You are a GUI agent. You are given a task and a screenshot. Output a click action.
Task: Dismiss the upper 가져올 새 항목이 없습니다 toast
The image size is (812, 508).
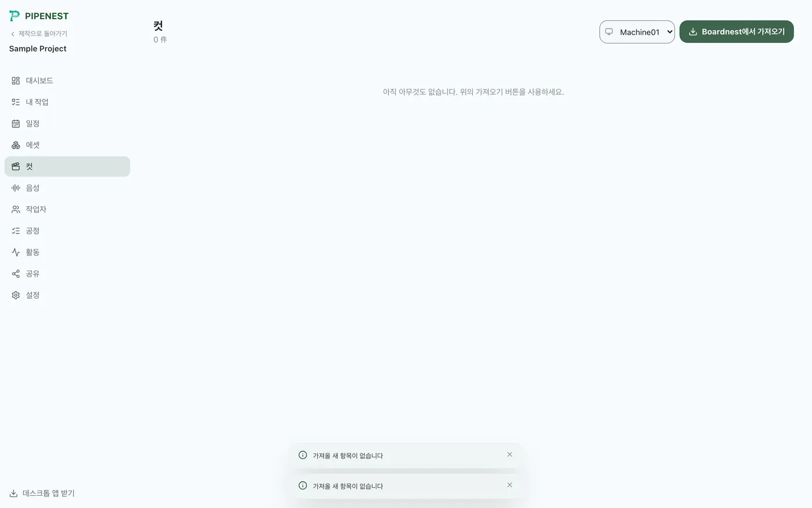[x=510, y=455]
